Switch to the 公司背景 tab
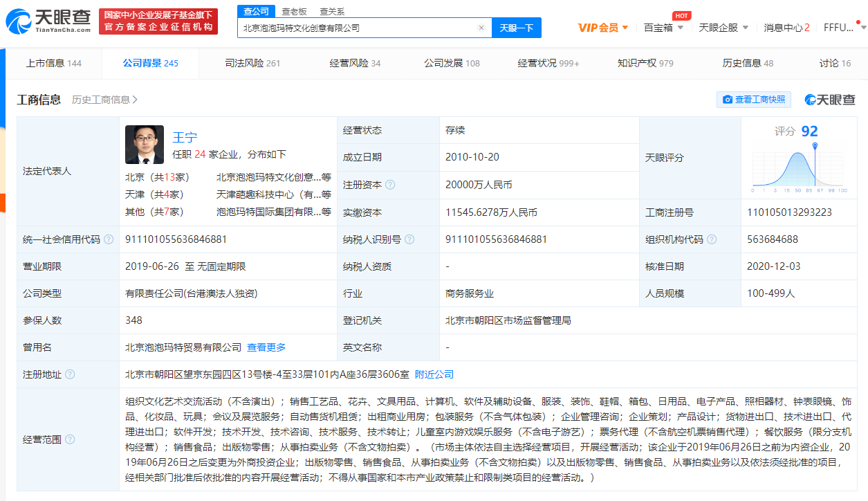 pyautogui.click(x=150, y=63)
